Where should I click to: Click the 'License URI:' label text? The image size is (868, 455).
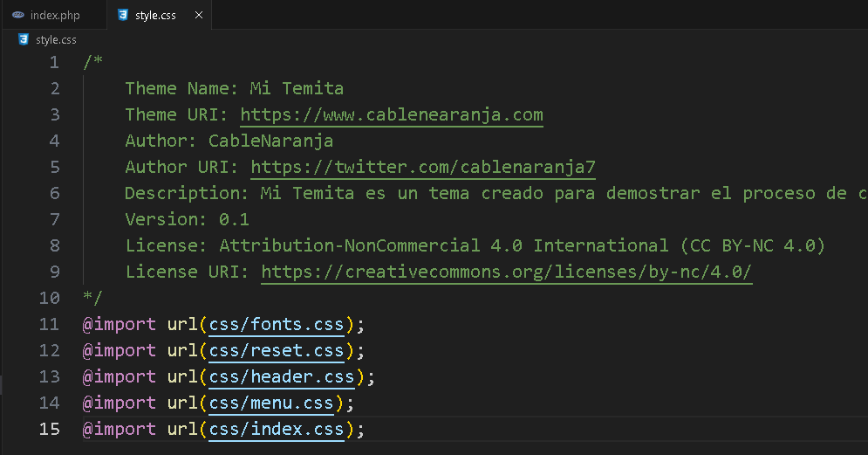[x=187, y=272]
